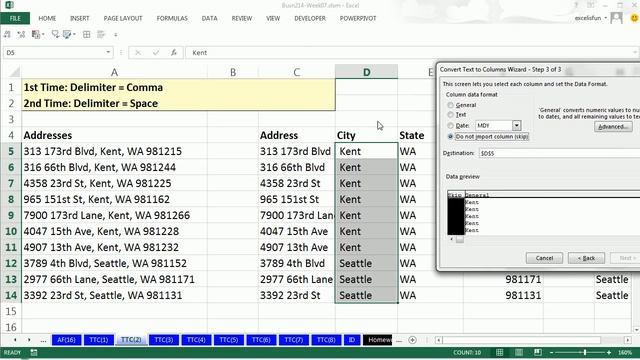Click horizontal scrollbar right arrow
The height and width of the screenshot is (360, 640).
pos(628,340)
